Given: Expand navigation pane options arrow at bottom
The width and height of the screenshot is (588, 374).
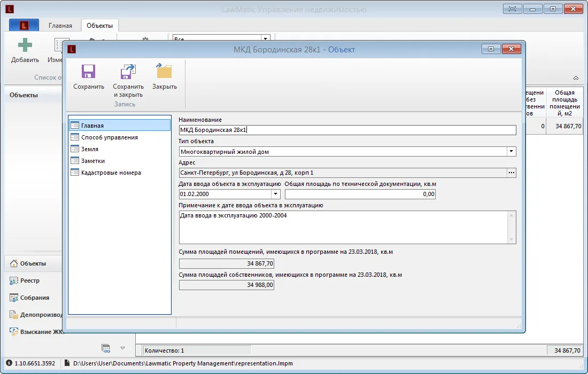Looking at the screenshot, I should [122, 348].
